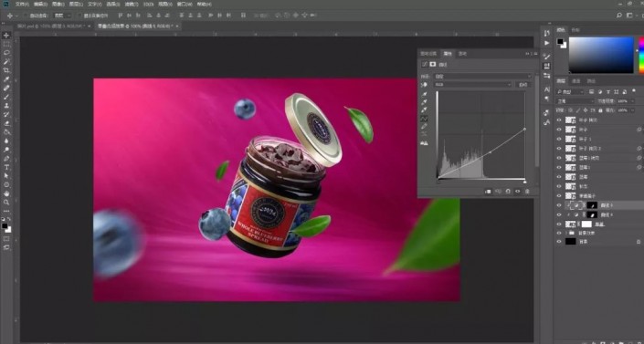Select the Pen tool

coord(6,159)
